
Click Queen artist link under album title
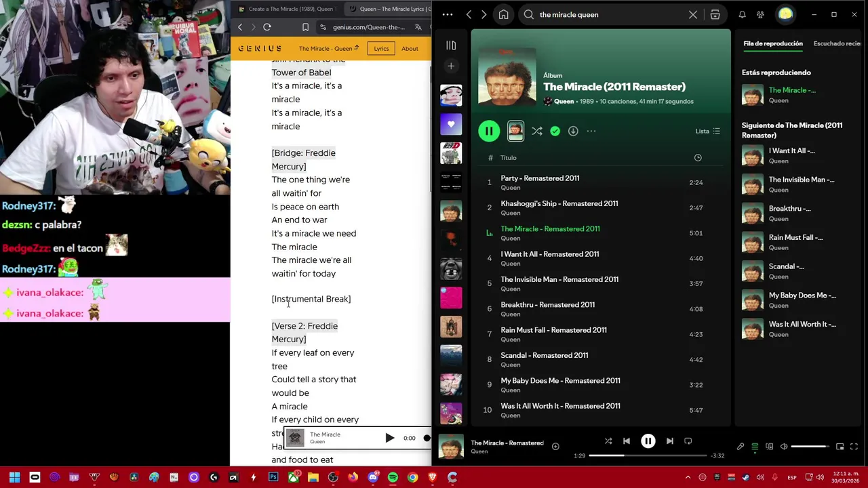pos(564,101)
